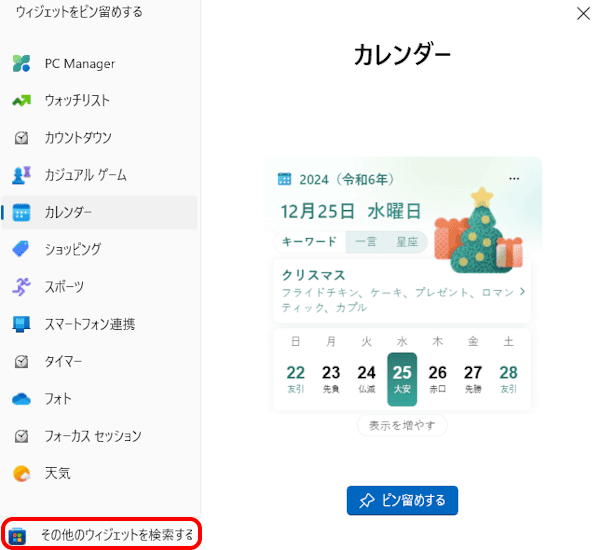Click その他のウィジェットを検索する link

(102, 535)
